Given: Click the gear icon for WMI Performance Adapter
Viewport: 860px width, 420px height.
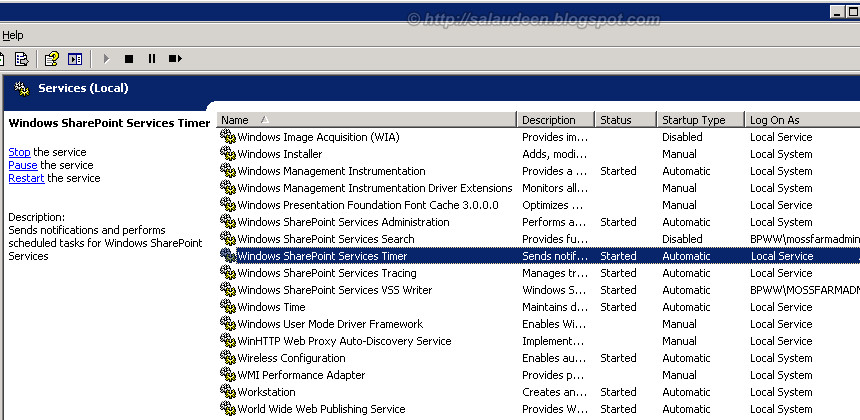Looking at the screenshot, I should 228,374.
